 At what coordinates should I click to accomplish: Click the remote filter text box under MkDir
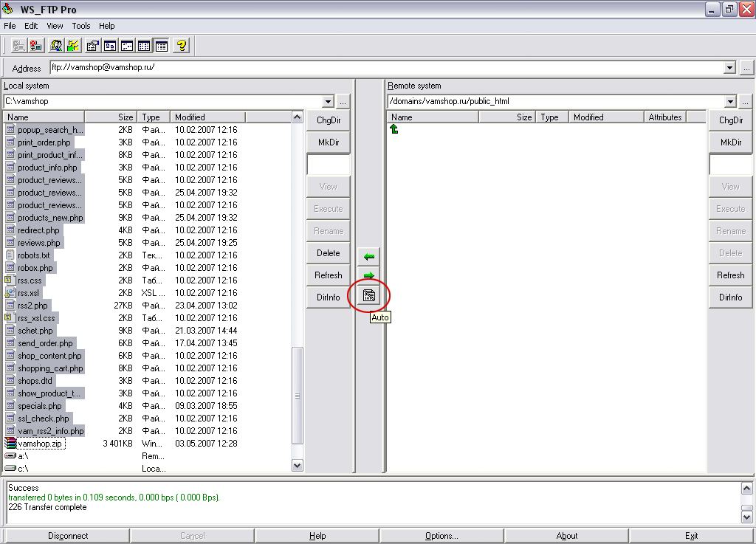[730, 165]
